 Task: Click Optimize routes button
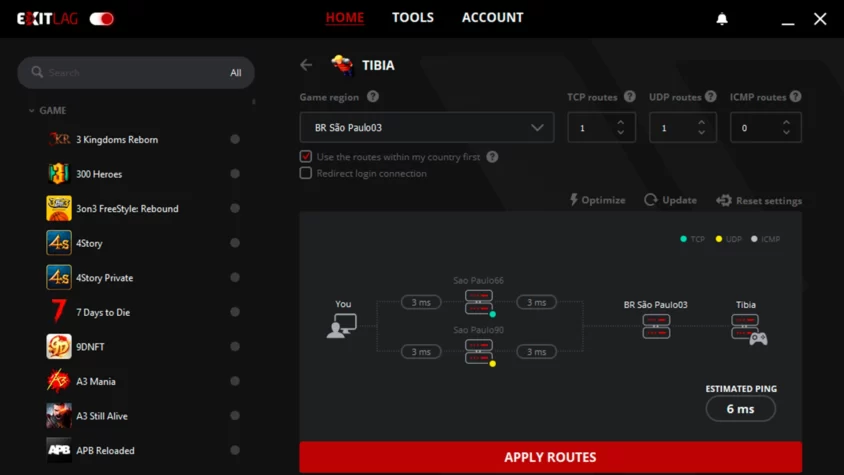tap(597, 200)
